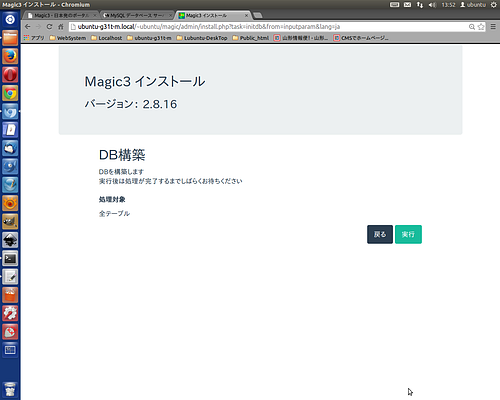500x400 pixels.
Task: Open the mail indicator in top panel
Action: pos(407,5)
